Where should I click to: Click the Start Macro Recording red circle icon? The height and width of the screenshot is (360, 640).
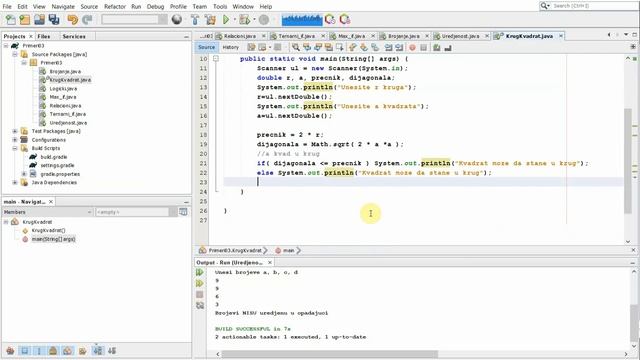[x=413, y=48]
